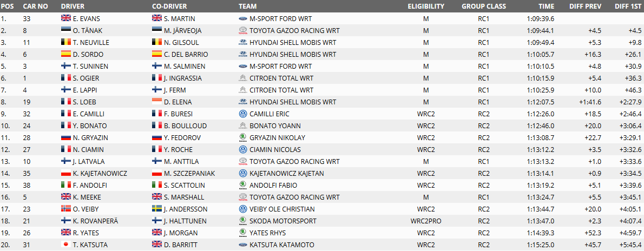
Task: Click the DRIVER column header
Action: pyautogui.click(x=73, y=6)
